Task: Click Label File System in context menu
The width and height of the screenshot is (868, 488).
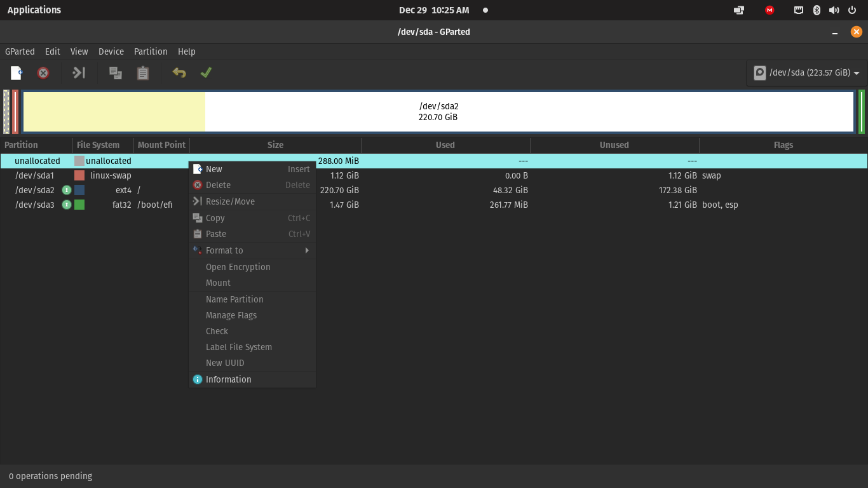Action: click(252, 347)
